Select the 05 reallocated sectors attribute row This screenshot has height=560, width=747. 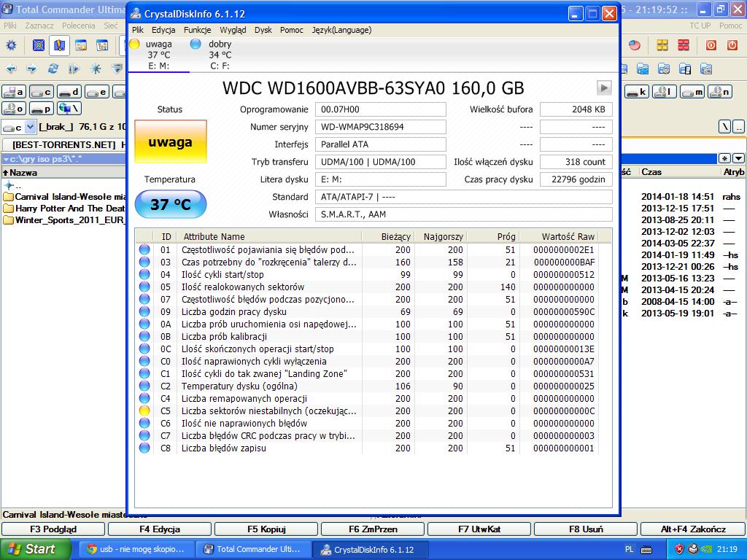(367, 287)
